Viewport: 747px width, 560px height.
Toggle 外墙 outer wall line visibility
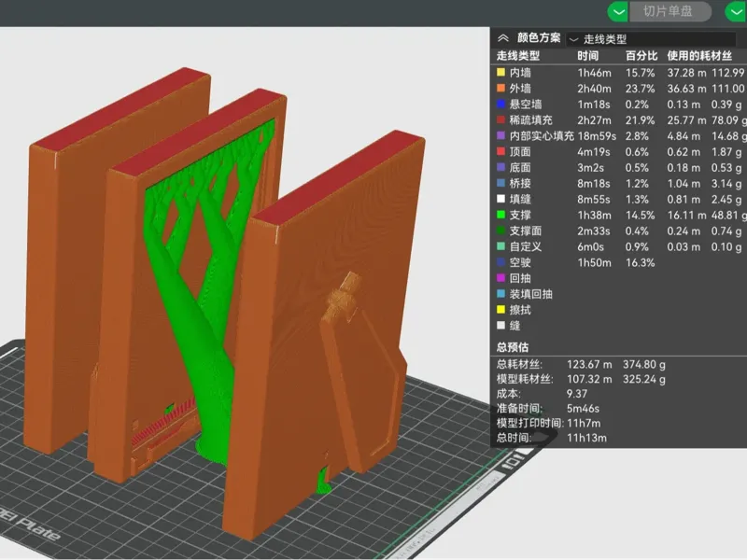pyautogui.click(x=500, y=88)
